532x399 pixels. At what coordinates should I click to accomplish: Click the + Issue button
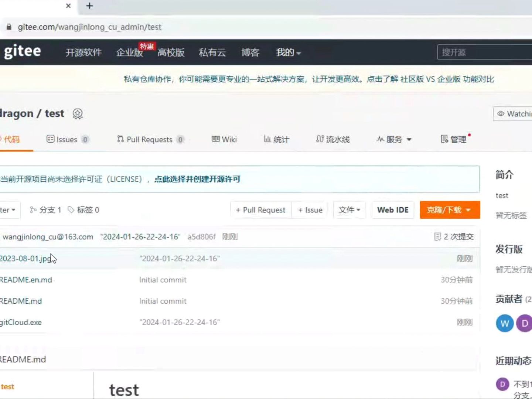(x=310, y=210)
